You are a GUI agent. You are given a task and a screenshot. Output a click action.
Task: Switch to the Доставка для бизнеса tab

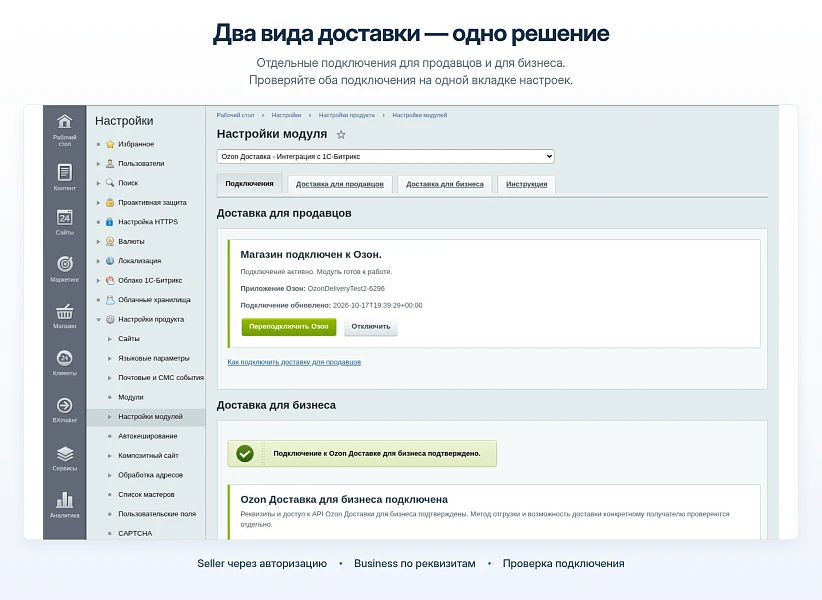[445, 184]
